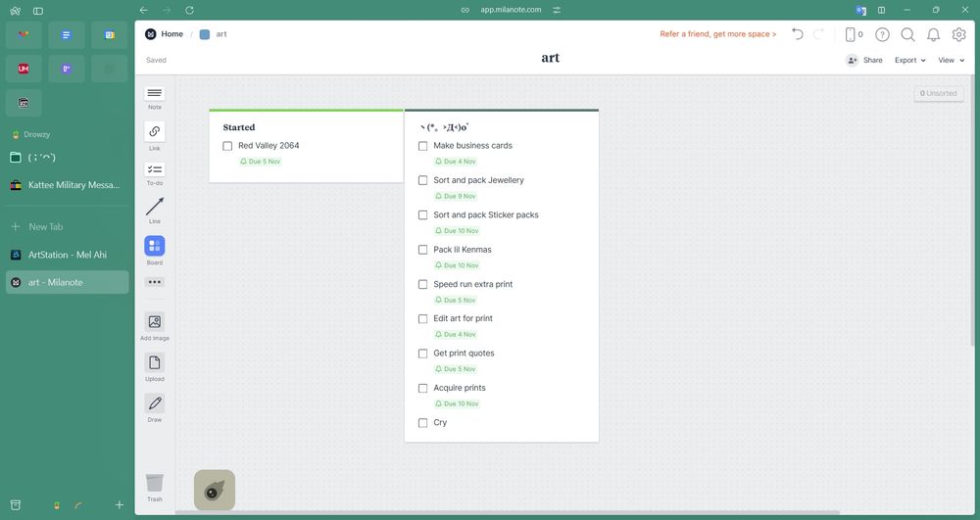This screenshot has width=980, height=520.
Task: Click the browser back arrow
Action: pyautogui.click(x=144, y=10)
